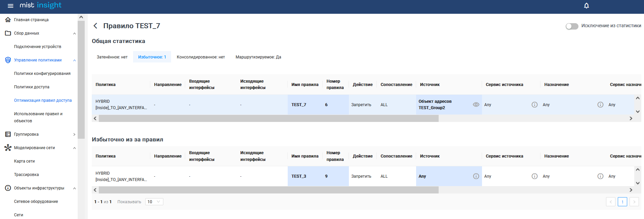Viewport: 644px width, 219px height.
Task: Click the Группировка list icon
Action: pyautogui.click(x=8, y=134)
